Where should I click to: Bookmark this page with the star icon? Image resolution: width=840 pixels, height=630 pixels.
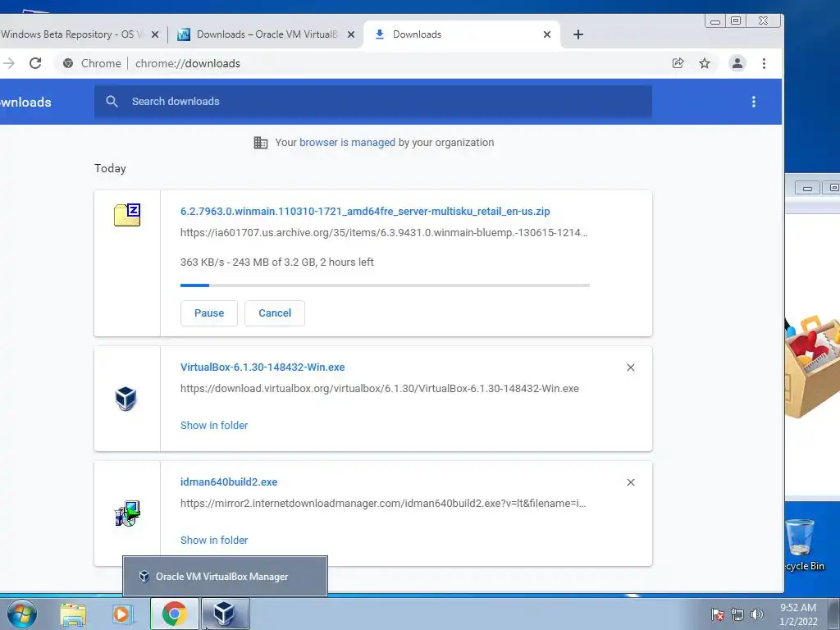705,63
